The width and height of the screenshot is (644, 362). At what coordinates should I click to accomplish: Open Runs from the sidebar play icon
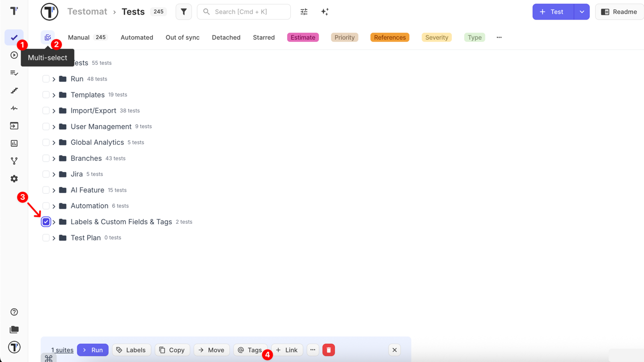14,55
